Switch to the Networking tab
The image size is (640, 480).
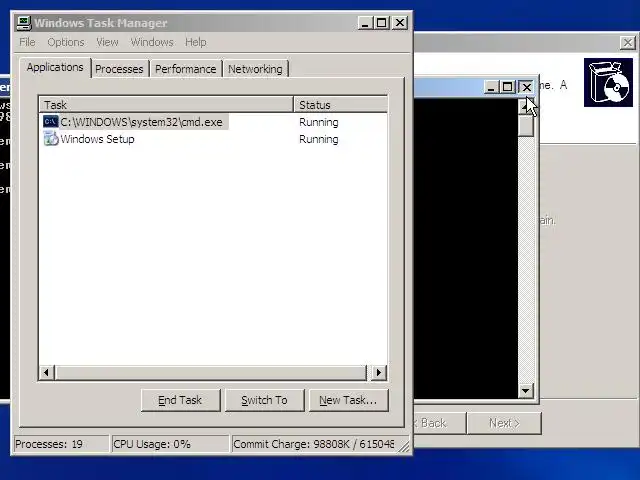255,69
